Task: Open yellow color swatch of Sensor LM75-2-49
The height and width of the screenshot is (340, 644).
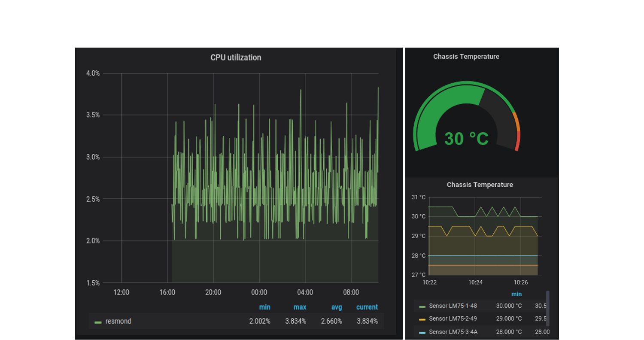Action: 422,319
